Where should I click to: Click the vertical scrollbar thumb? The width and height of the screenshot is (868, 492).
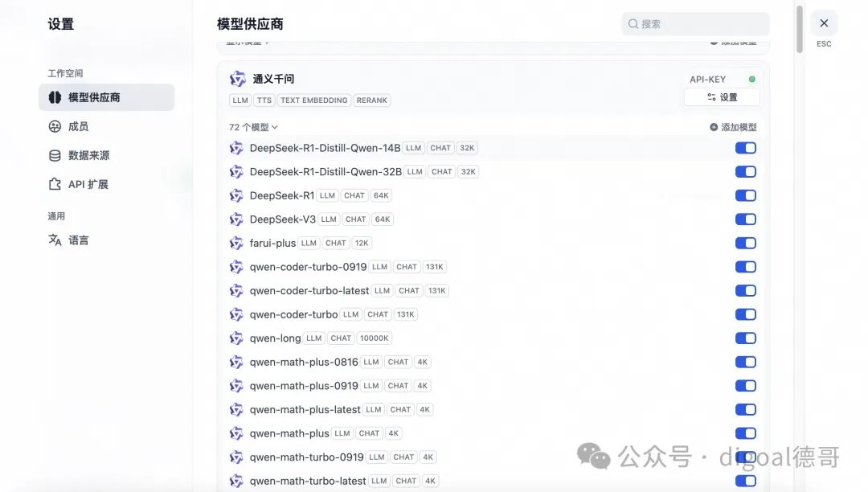[x=800, y=29]
